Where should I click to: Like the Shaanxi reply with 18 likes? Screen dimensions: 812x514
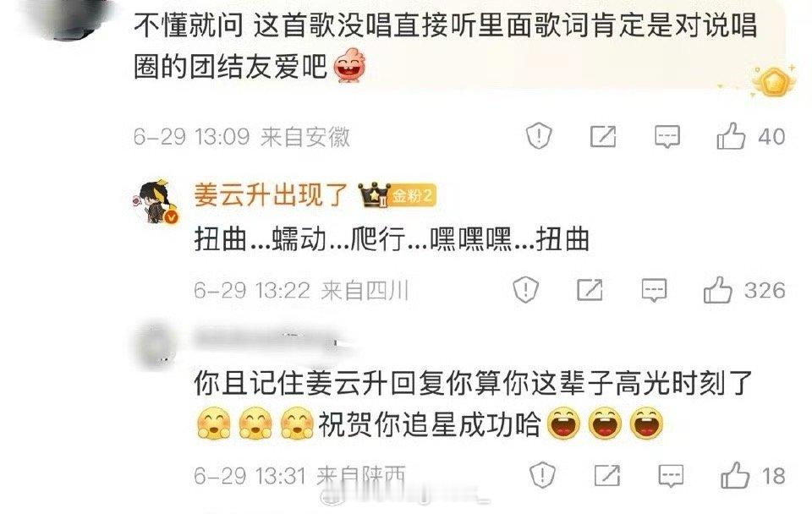tap(735, 474)
